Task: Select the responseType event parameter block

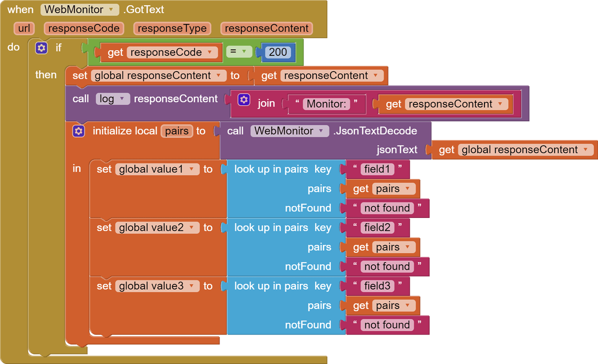Action: [x=172, y=28]
